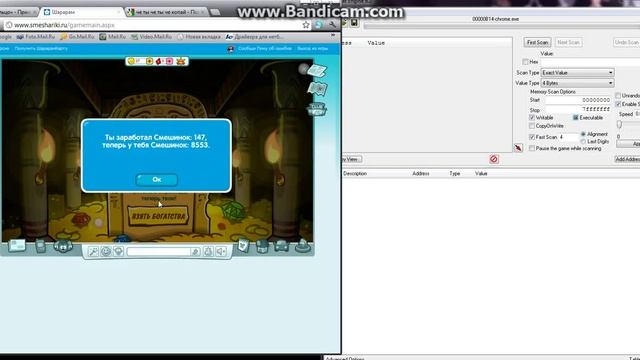Open the newspaper icon in the game
Viewport: 640px width, 360px height.
[x=317, y=71]
